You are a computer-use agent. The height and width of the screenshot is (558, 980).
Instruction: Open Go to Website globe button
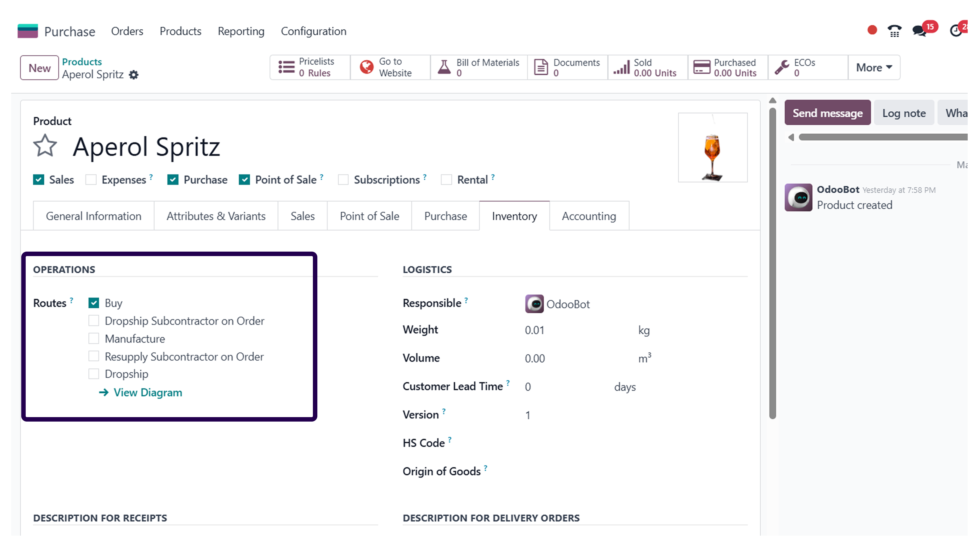click(x=390, y=67)
